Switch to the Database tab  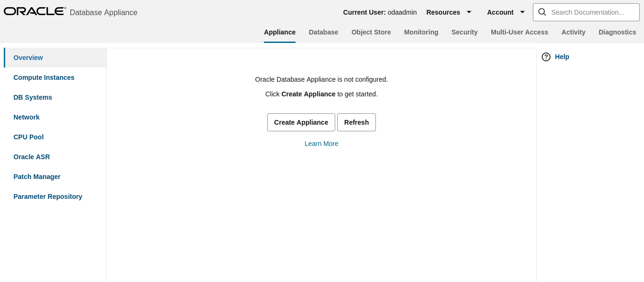point(323,32)
